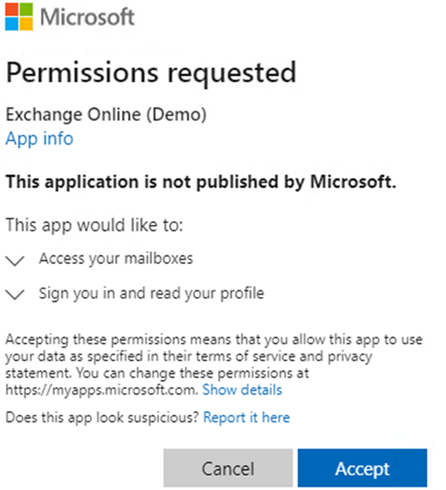Viewport: 446px width, 490px height.
Task: Grant permissions with the Accept button
Action: click(x=362, y=468)
